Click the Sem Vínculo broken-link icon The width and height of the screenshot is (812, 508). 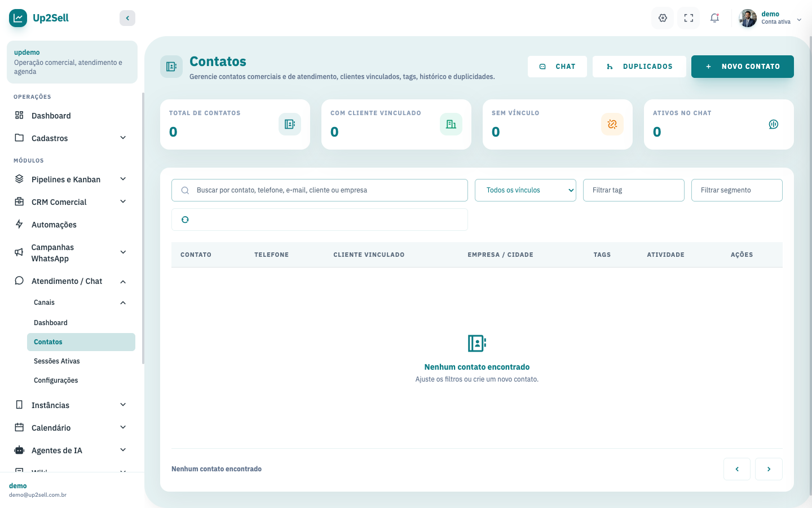(x=612, y=124)
